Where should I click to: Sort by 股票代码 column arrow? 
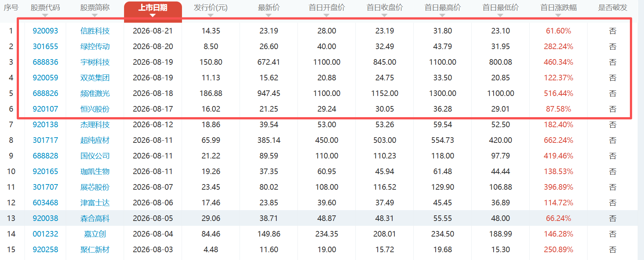click(45, 15)
